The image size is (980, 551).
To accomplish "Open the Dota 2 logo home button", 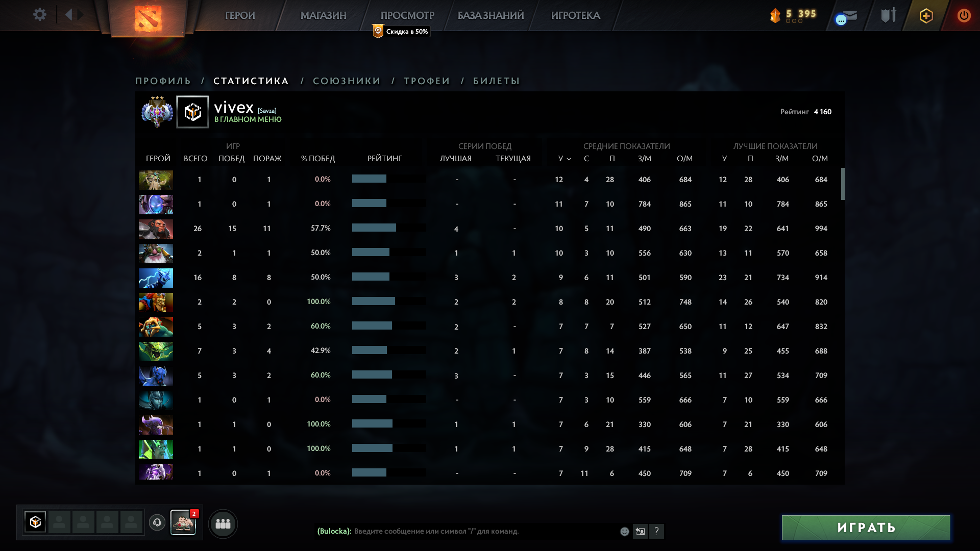I will pyautogui.click(x=148, y=18).
